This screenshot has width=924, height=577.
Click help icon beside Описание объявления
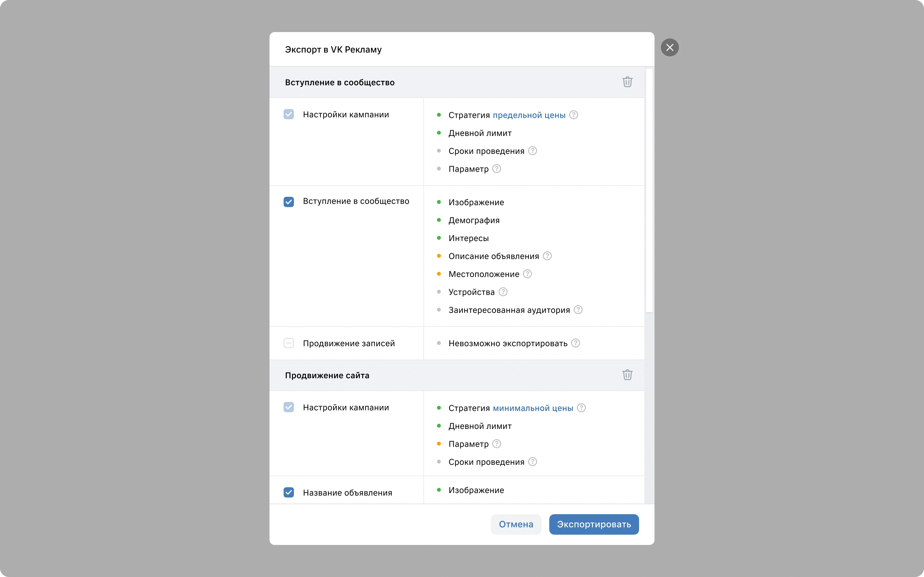click(x=547, y=256)
